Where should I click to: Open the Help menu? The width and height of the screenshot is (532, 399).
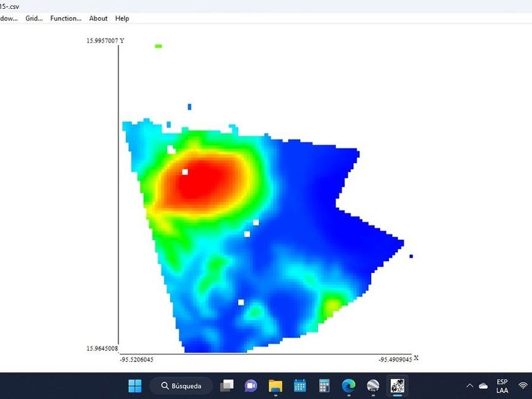click(x=122, y=18)
